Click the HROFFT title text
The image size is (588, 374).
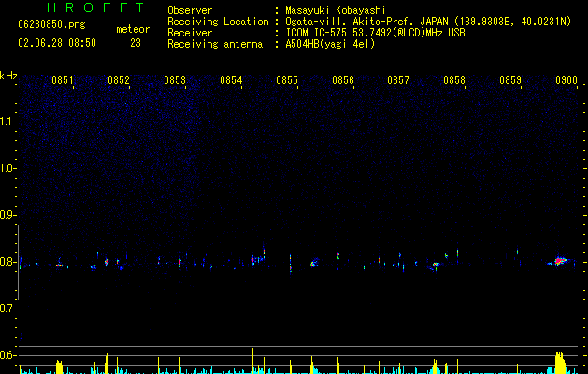95,7
